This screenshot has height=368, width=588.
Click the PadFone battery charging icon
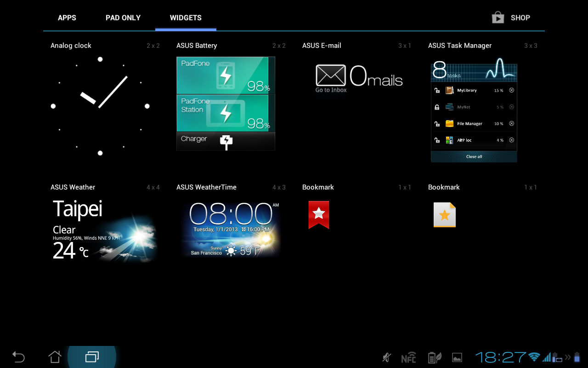[225, 76]
